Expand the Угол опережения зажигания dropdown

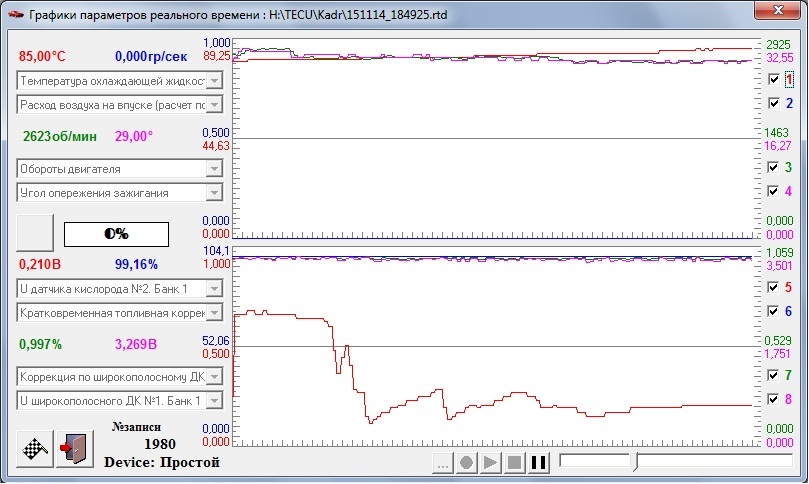214,192
